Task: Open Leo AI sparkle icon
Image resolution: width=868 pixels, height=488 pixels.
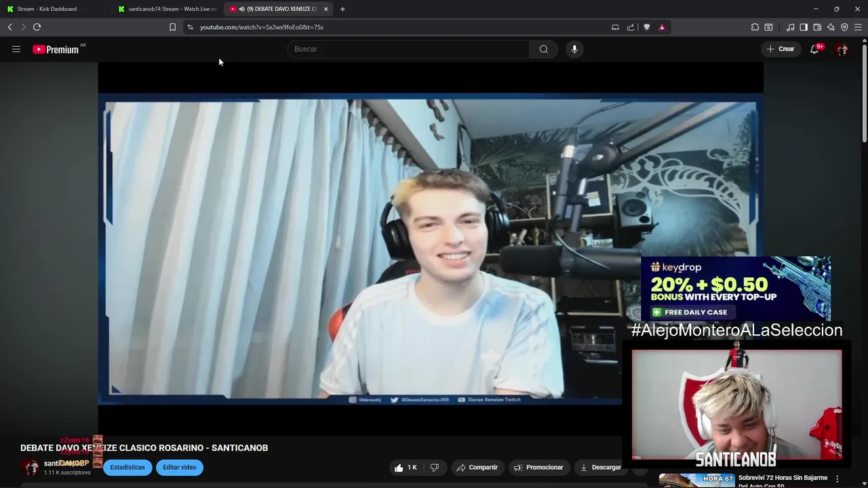Action: (x=831, y=27)
